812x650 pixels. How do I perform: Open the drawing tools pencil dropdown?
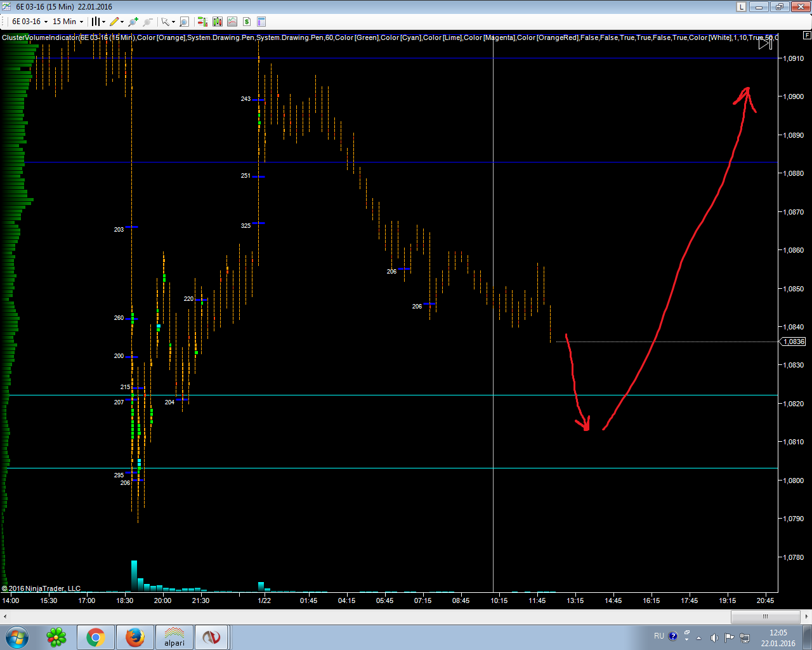pyautogui.click(x=117, y=22)
